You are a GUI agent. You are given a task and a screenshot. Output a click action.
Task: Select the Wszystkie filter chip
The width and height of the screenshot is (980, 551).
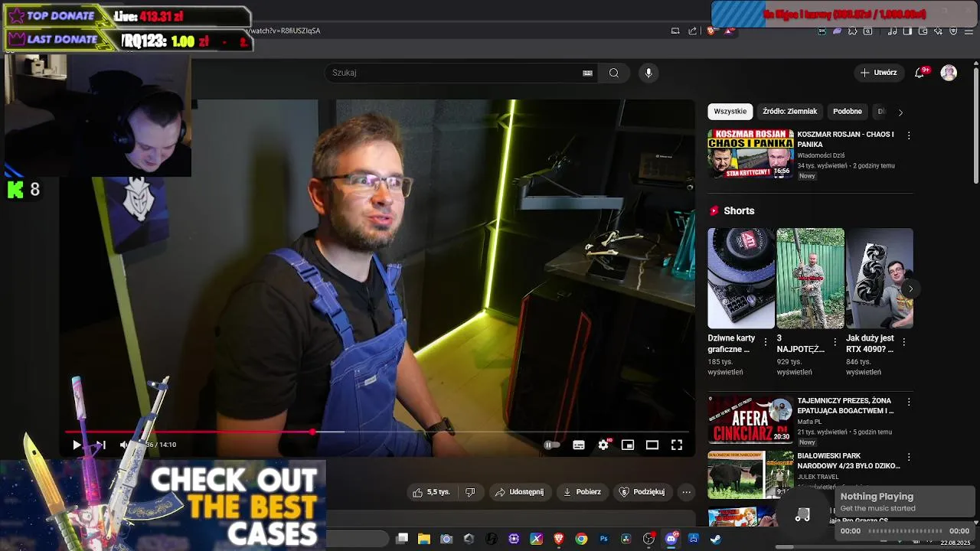(730, 111)
